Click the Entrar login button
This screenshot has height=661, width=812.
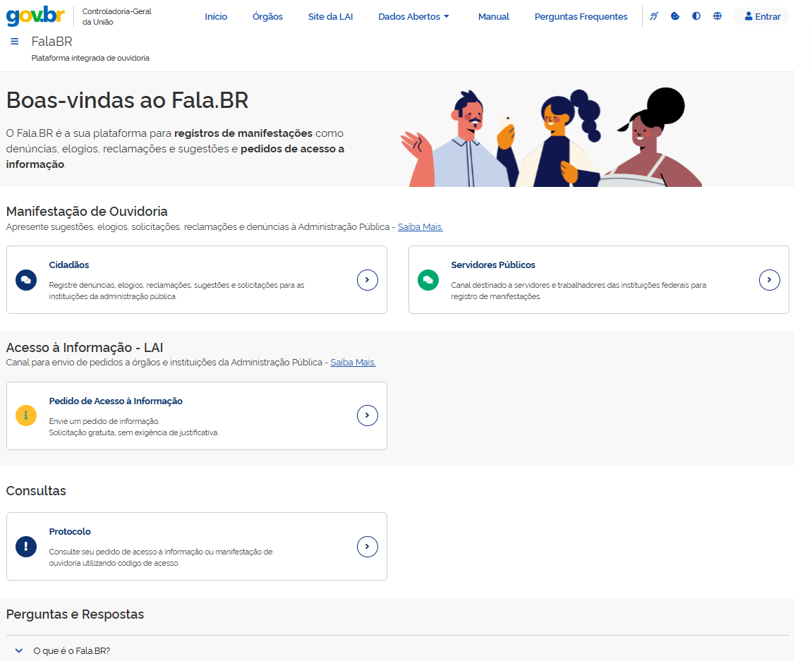762,16
